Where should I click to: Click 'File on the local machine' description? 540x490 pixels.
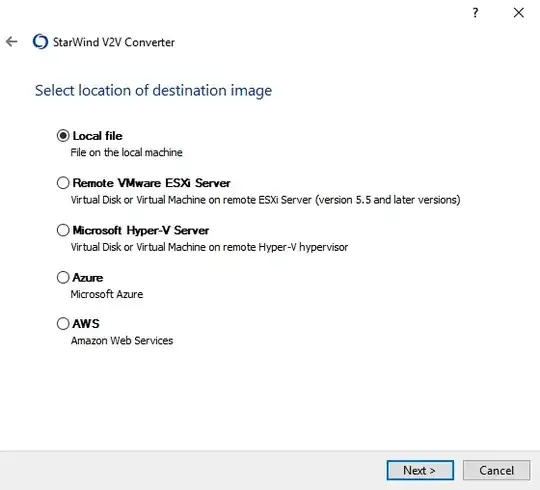pos(126,153)
